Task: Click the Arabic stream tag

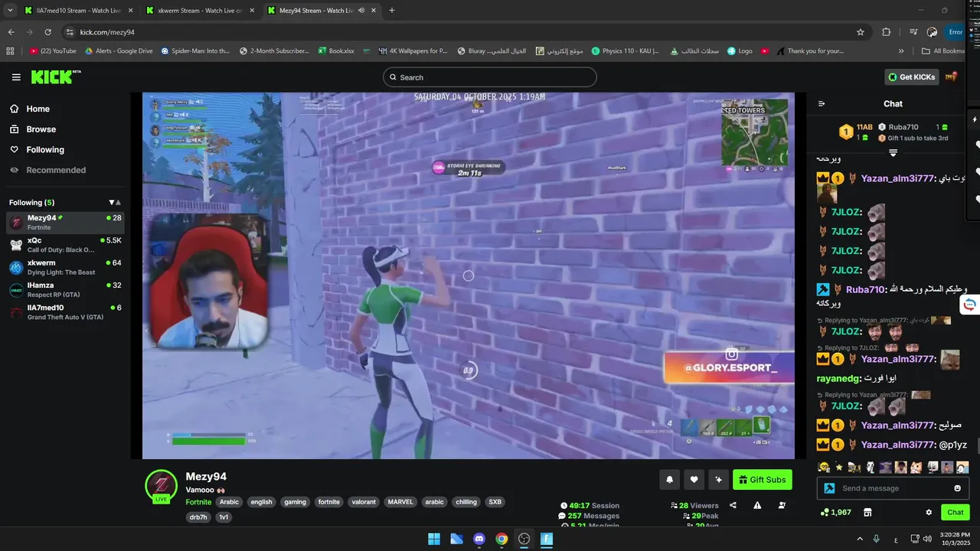Action: 229,502
